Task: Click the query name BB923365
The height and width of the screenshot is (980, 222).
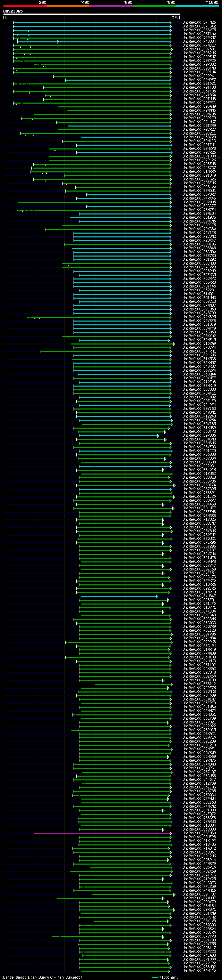Action: pyautogui.click(x=13, y=11)
